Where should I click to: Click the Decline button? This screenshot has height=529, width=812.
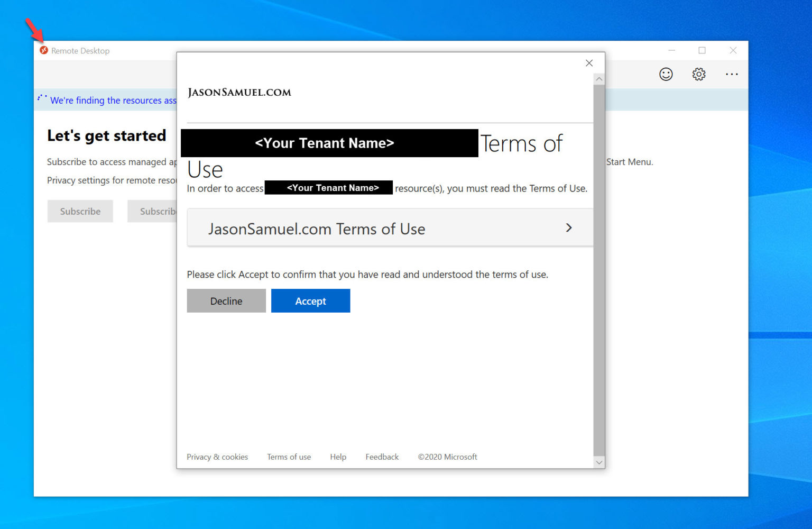pyautogui.click(x=226, y=300)
